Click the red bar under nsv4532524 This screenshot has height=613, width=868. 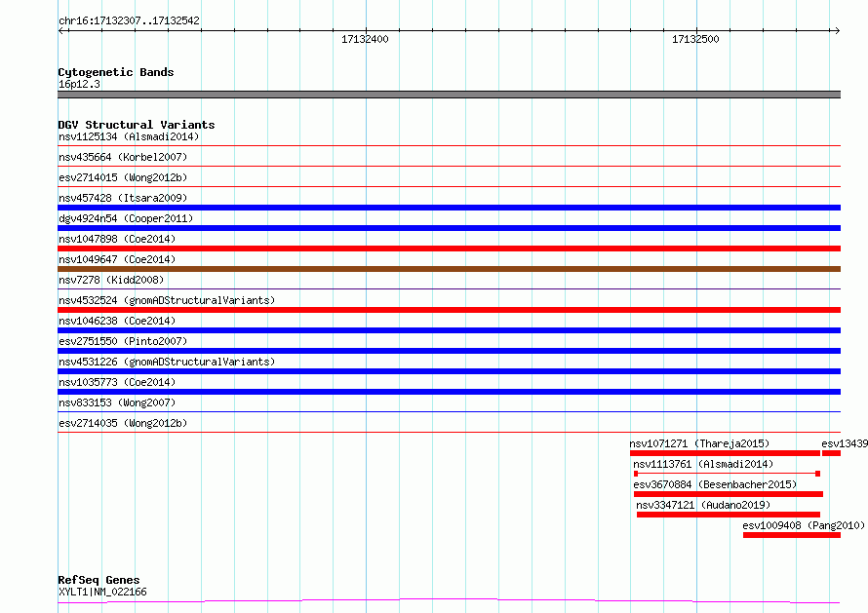(x=449, y=310)
